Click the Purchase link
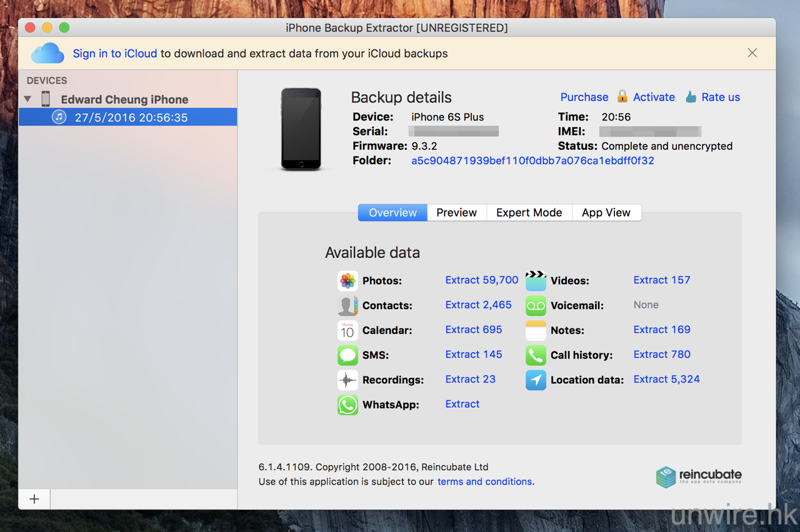The image size is (800, 532). [x=584, y=97]
